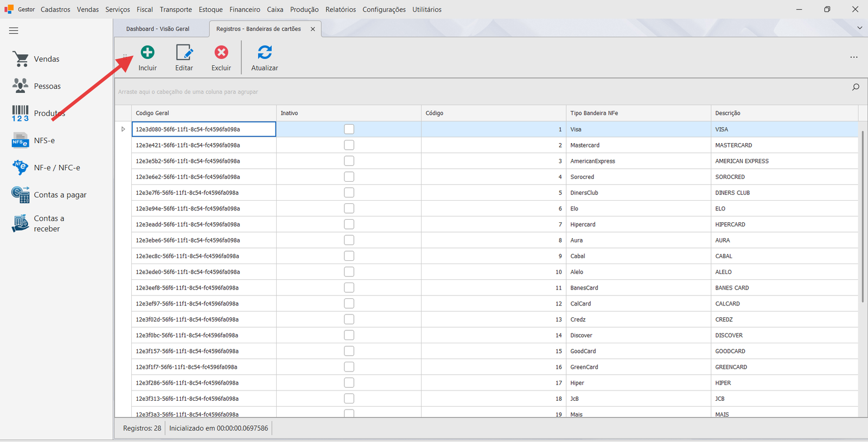Screen dimensions: 868x442
Task: Select the GreenCard Tipo Bandeira cell
Action: (x=639, y=367)
